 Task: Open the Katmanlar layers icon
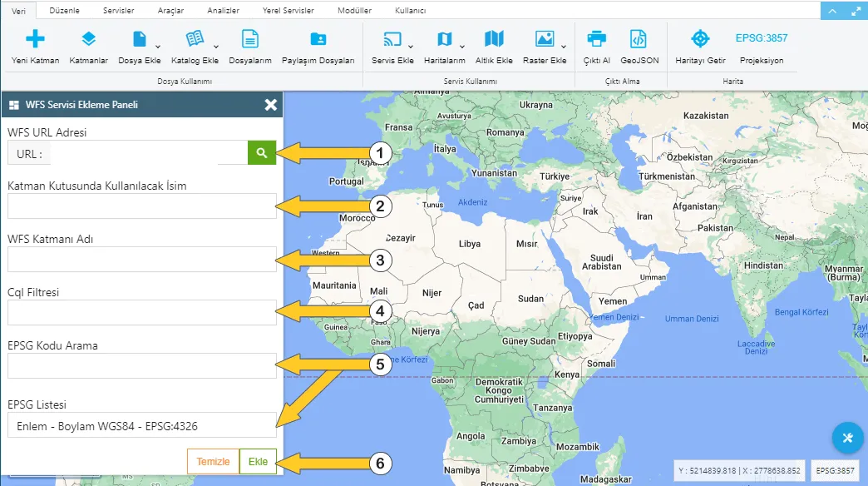tap(89, 39)
